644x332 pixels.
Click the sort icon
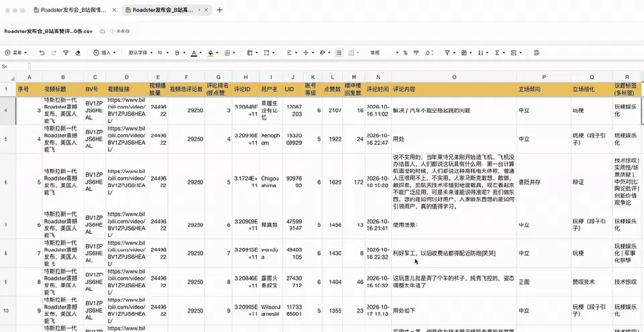(480, 52)
